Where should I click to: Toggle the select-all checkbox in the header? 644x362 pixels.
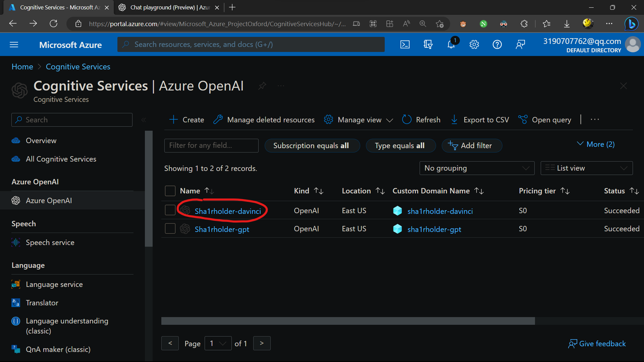point(170,191)
